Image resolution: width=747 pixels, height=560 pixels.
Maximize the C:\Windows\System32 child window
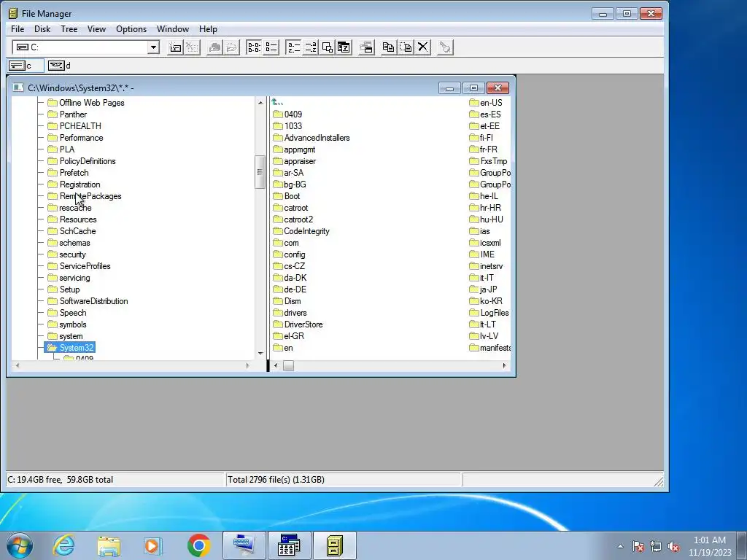coord(473,87)
